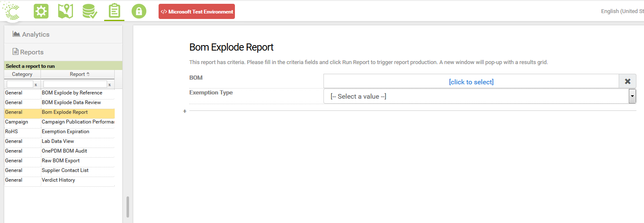Click Microsoft Test Environment button
644x223 pixels.
click(x=197, y=12)
